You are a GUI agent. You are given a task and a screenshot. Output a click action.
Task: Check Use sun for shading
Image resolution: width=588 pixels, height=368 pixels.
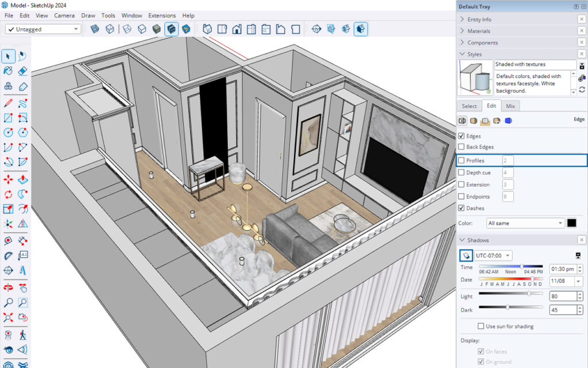tap(481, 326)
